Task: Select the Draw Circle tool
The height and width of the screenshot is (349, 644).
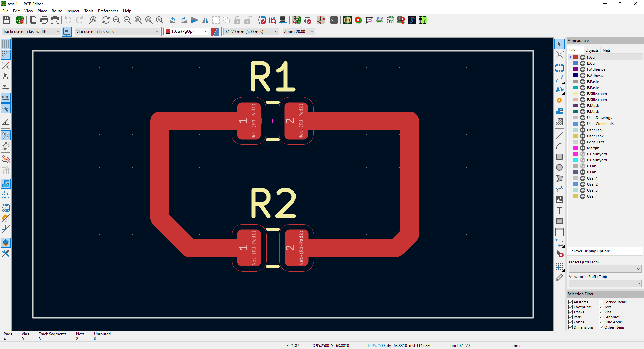Action: pyautogui.click(x=559, y=167)
